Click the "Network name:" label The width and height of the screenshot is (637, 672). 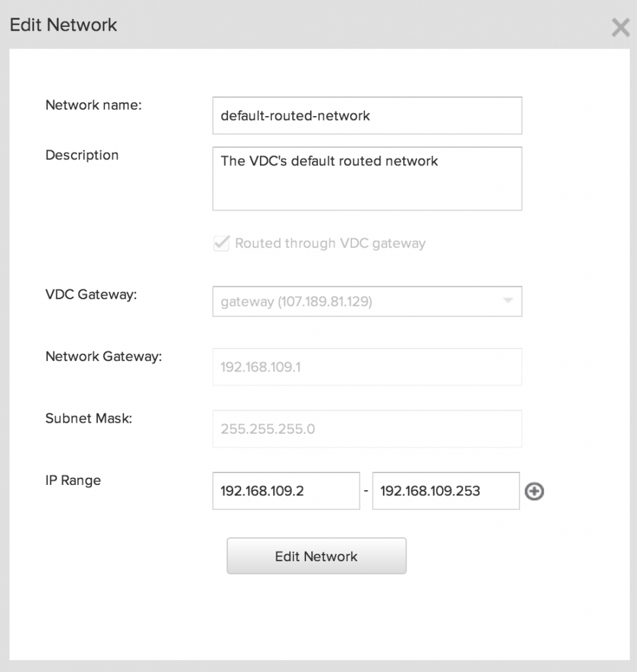point(93,105)
